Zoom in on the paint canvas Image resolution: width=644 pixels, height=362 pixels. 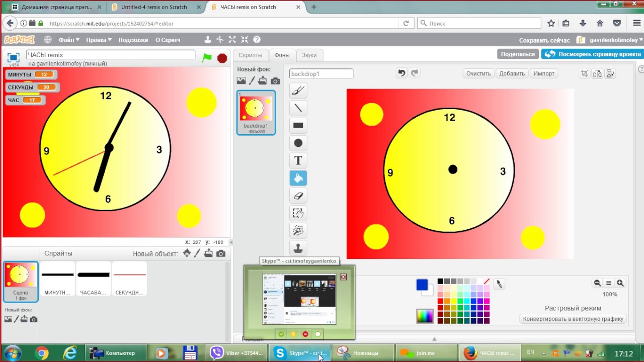[x=620, y=284]
